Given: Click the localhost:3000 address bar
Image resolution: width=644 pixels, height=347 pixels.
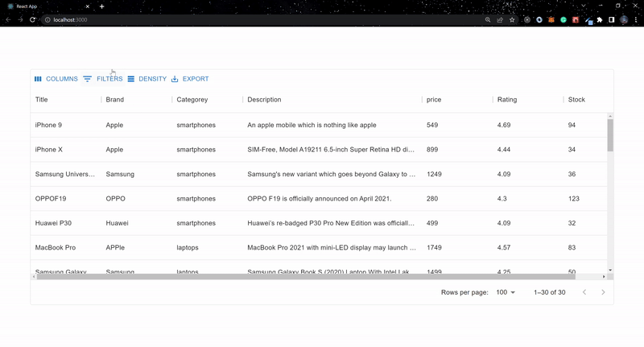Looking at the screenshot, I should point(263,19).
